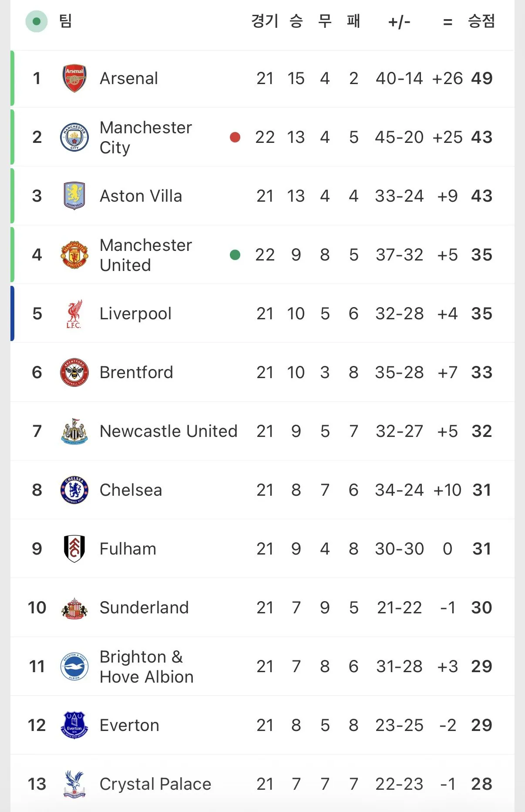Click Manchester United's green status dot
The height and width of the screenshot is (812, 525).
[235, 255]
